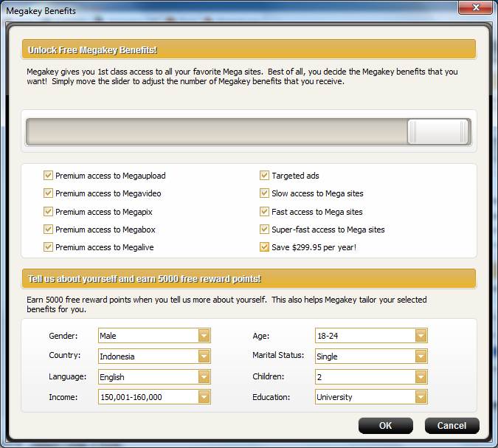The height and width of the screenshot is (448, 498).
Task: Click the 'Marital Status:' field label
Action: coord(278,355)
